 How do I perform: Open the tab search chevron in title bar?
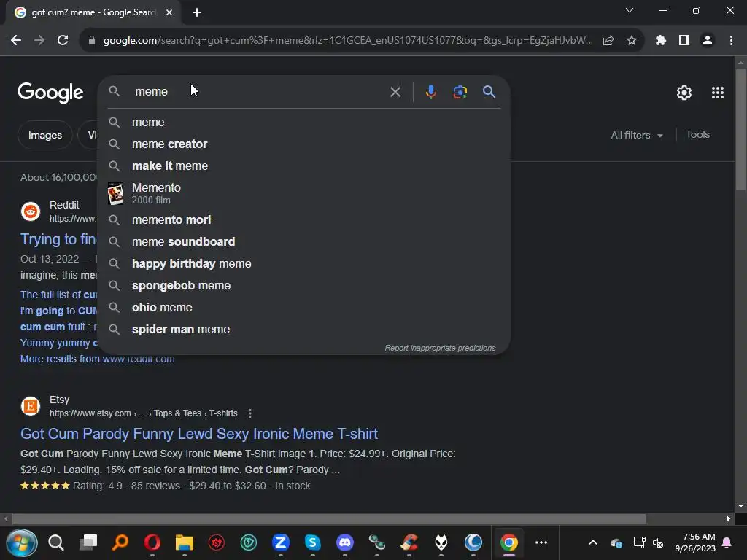coord(630,10)
